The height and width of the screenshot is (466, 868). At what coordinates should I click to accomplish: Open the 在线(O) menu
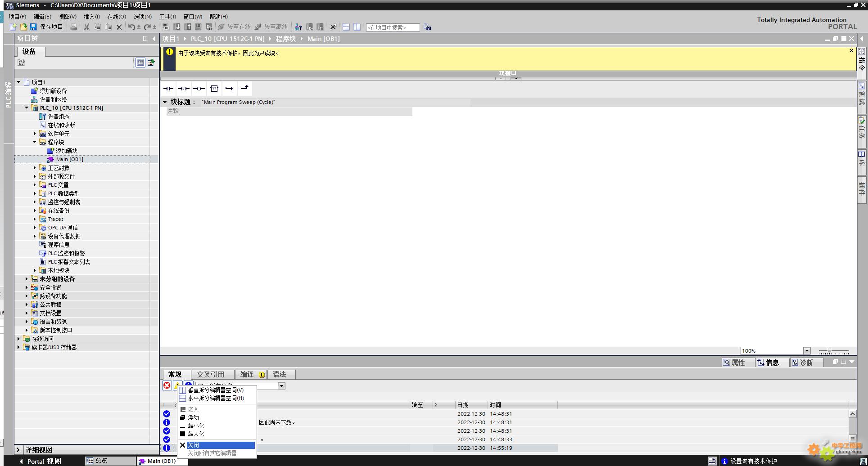pyautogui.click(x=117, y=17)
